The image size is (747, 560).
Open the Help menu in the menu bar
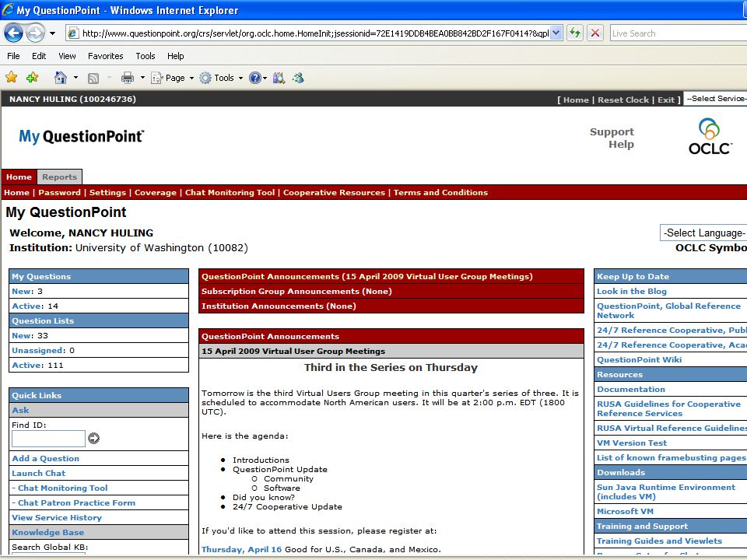[175, 56]
